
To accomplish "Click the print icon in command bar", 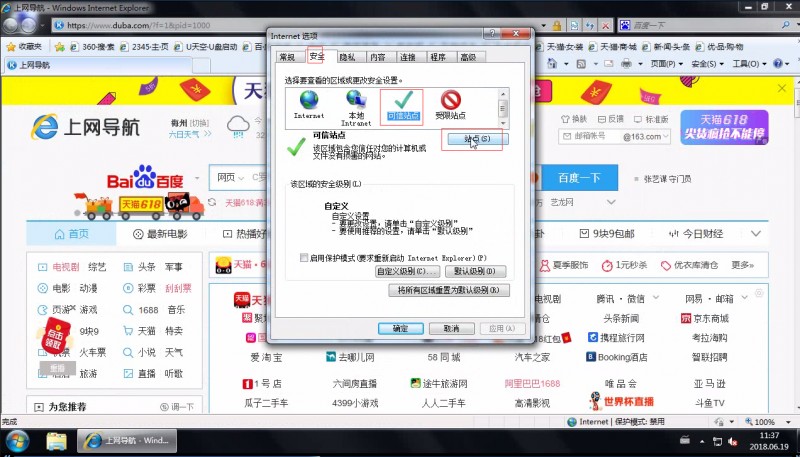I will pos(627,64).
